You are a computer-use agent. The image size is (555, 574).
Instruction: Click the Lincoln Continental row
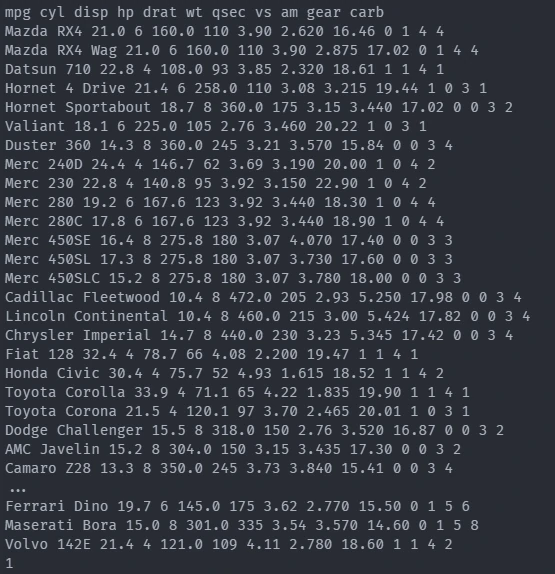pos(268,317)
